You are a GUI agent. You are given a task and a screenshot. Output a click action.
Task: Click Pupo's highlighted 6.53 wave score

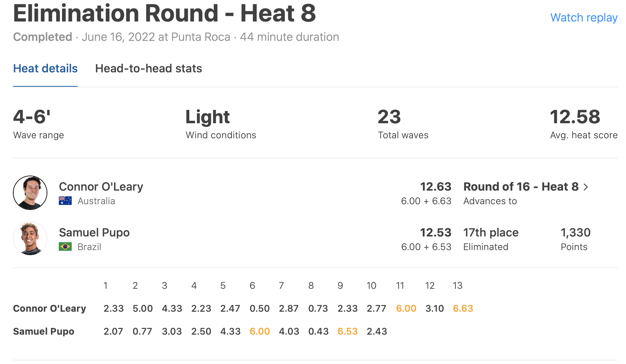tap(347, 331)
